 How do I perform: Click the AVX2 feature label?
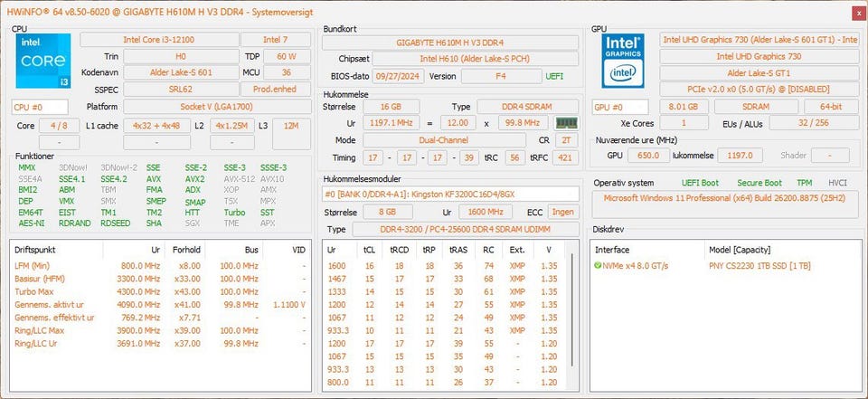pos(195,179)
